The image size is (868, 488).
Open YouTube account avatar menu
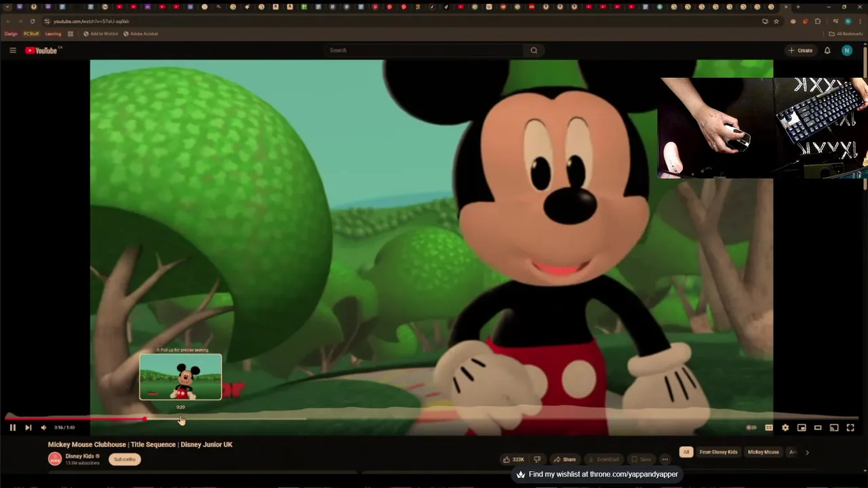point(847,50)
